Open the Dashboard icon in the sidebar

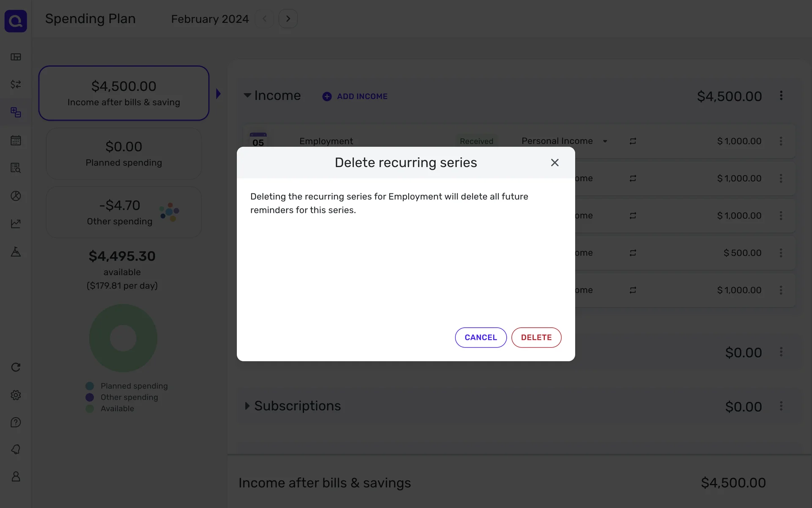tap(16, 57)
